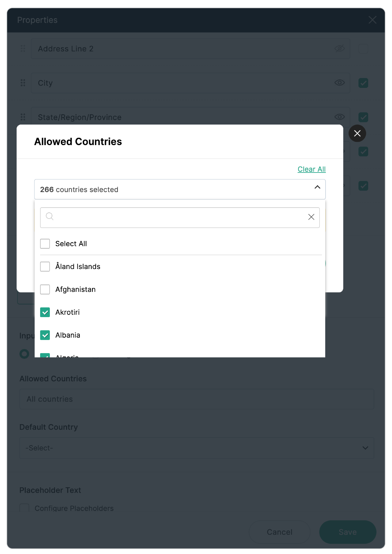Image resolution: width=392 pixels, height=554 pixels.
Task: Check the Åland Islands checkbox
Action: [45, 266]
